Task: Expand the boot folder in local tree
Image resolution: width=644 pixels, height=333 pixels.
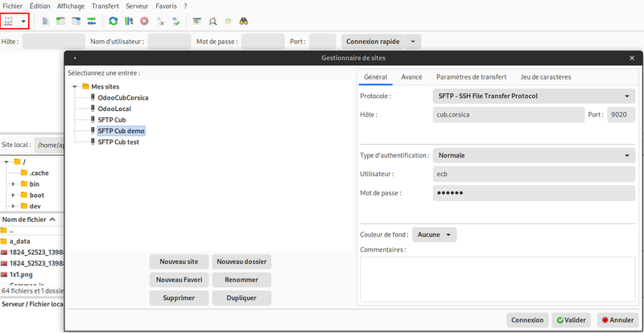Action: [x=13, y=195]
